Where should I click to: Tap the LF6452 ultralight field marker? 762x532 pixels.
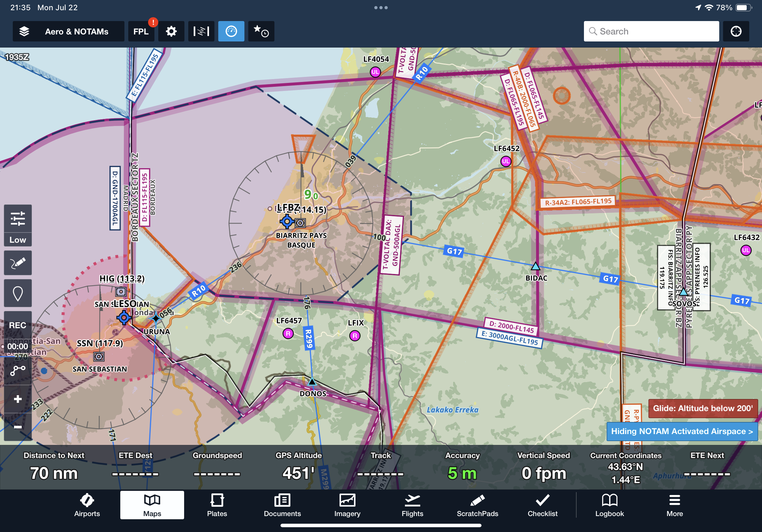(506, 161)
